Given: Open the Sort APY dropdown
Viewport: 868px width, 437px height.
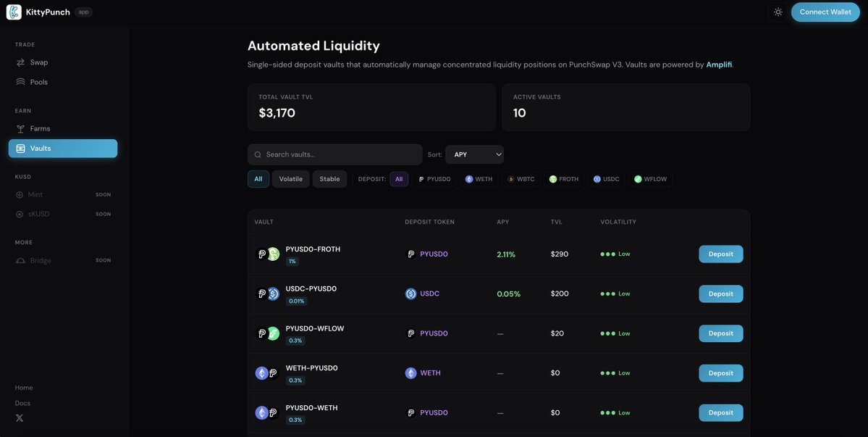Looking at the screenshot, I should 474,154.
